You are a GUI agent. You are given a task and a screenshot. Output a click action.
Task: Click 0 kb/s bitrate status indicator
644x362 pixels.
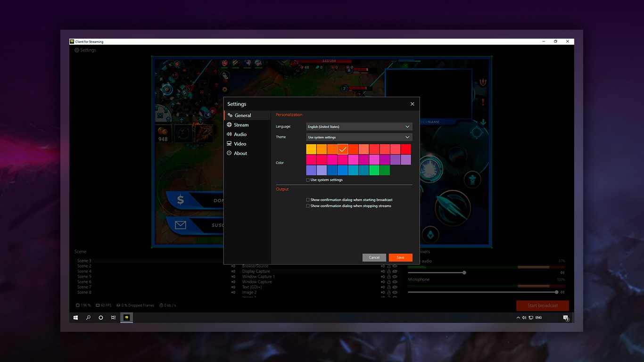pos(168,305)
